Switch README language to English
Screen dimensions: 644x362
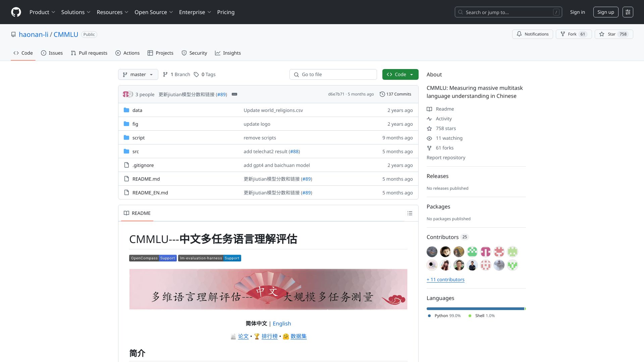[x=282, y=323]
